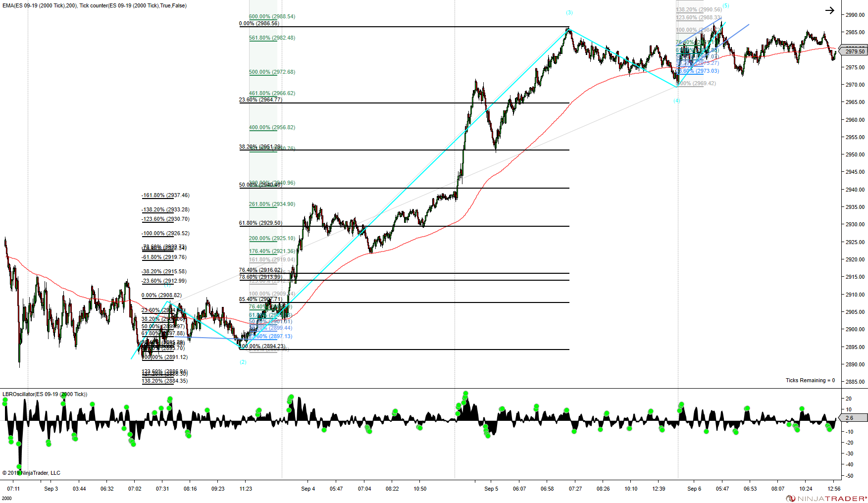
Task: Click the NinjaTrader logo in the bottom corner
Action: pos(826,499)
